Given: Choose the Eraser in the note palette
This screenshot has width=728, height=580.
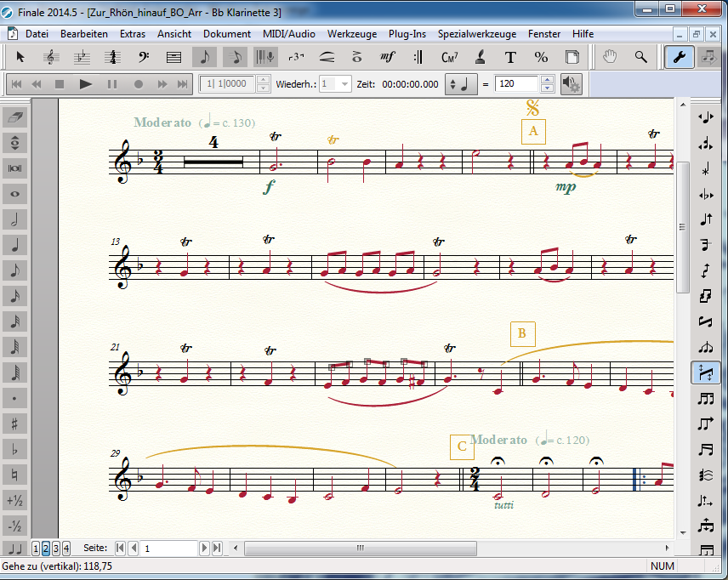Looking at the screenshot, I should (15, 117).
